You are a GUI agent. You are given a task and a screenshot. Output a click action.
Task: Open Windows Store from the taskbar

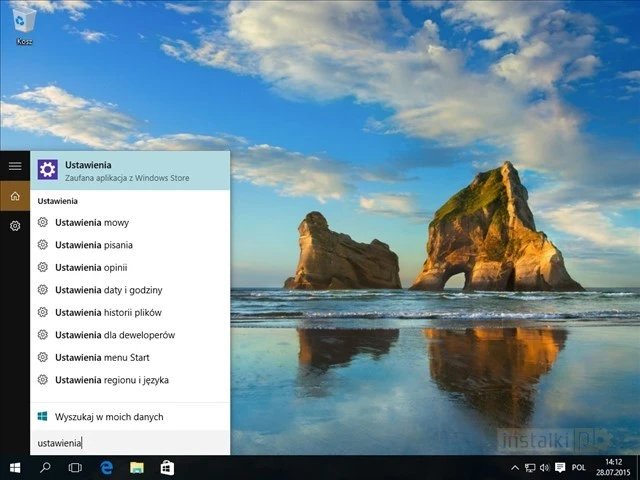click(x=167, y=467)
